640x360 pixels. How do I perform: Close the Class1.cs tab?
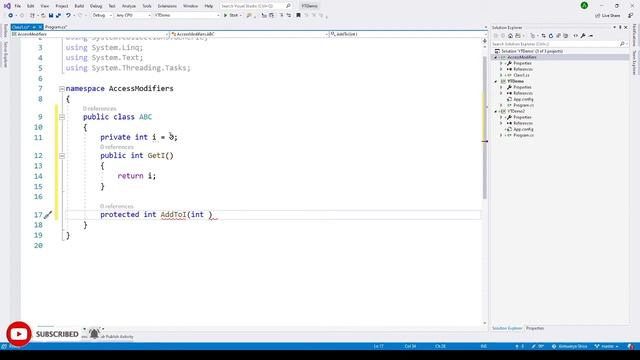pos(40,27)
